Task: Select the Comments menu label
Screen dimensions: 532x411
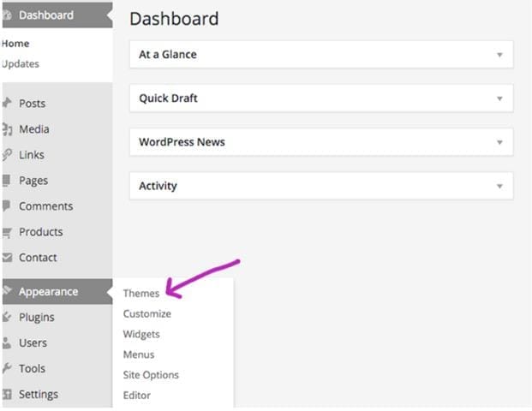Action: [x=45, y=206]
